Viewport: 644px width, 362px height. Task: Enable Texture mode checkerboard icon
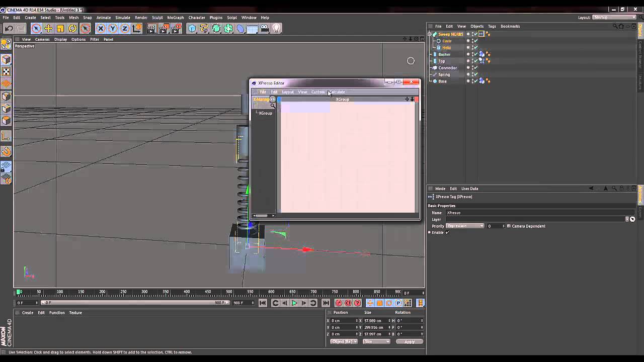[6, 72]
